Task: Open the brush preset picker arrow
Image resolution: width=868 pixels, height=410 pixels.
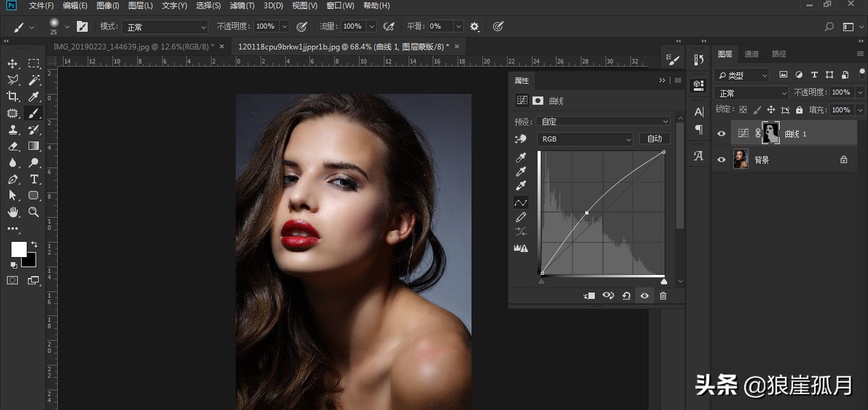Action: [x=67, y=27]
